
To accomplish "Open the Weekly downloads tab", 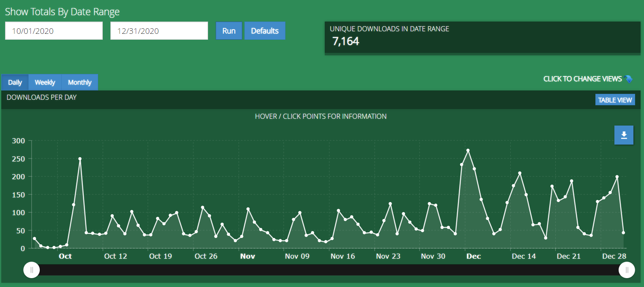I will [45, 82].
